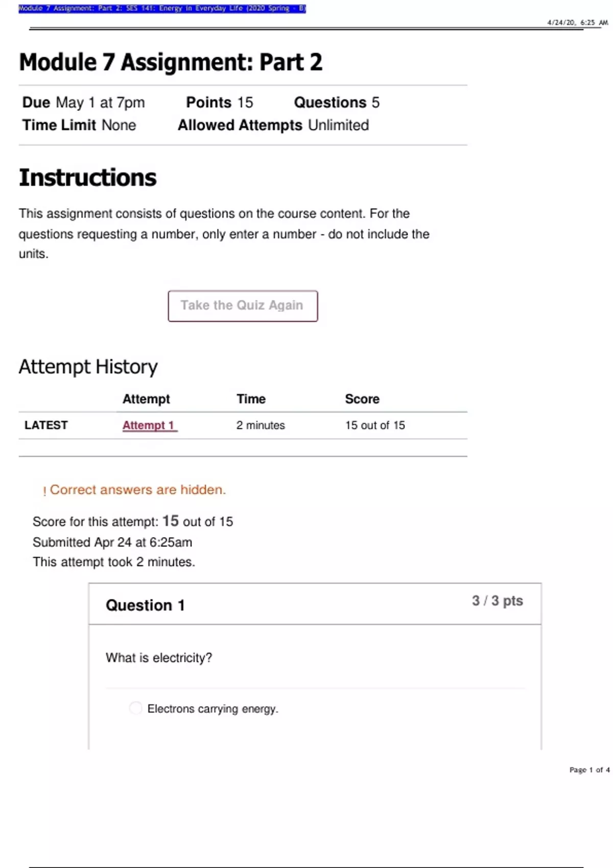Click the "What is electricity?" question text
The image size is (613, 868).
tap(158, 658)
